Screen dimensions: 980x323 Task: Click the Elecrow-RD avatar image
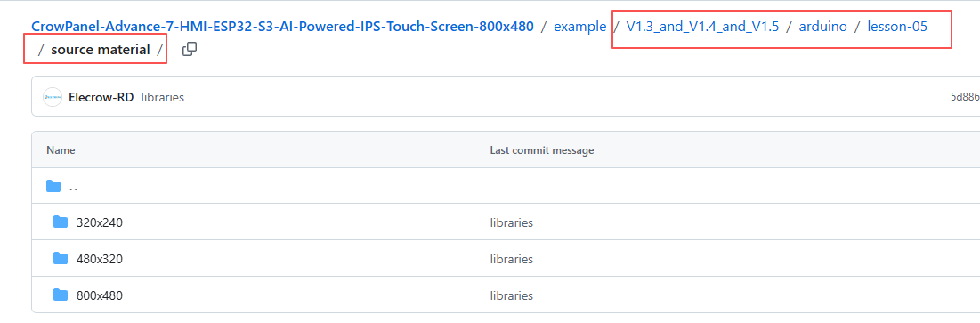(x=53, y=97)
